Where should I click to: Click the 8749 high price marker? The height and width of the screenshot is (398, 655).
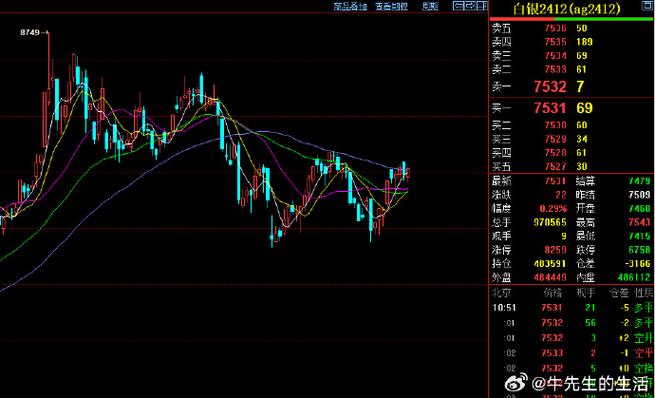pyautogui.click(x=30, y=32)
